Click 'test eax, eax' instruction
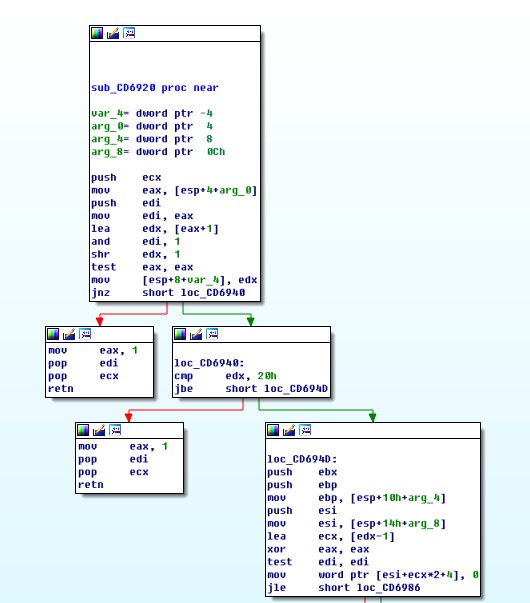The width and height of the screenshot is (530, 603). (x=142, y=267)
